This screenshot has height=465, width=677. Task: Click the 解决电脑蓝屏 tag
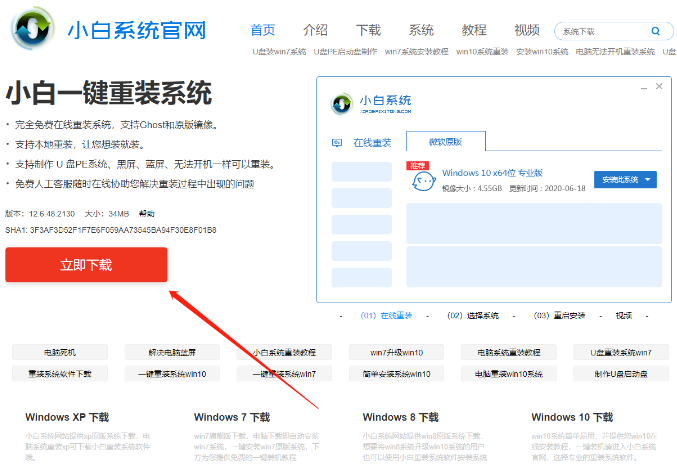pyautogui.click(x=172, y=352)
